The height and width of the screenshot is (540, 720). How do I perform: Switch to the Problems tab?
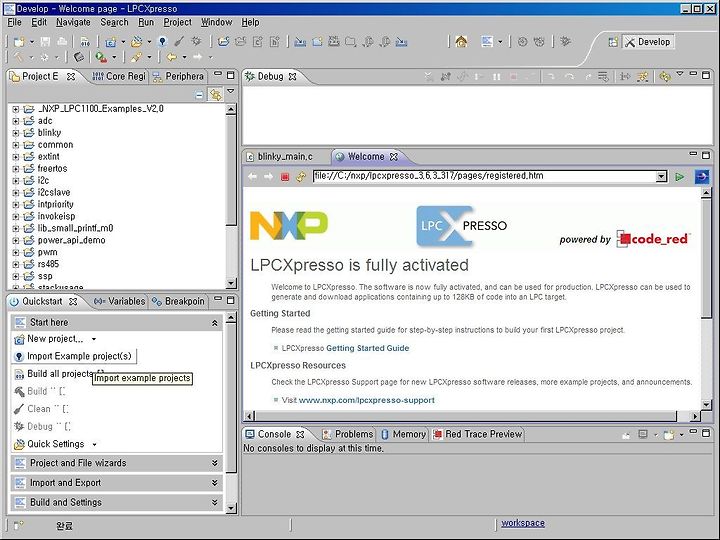[x=348, y=434]
